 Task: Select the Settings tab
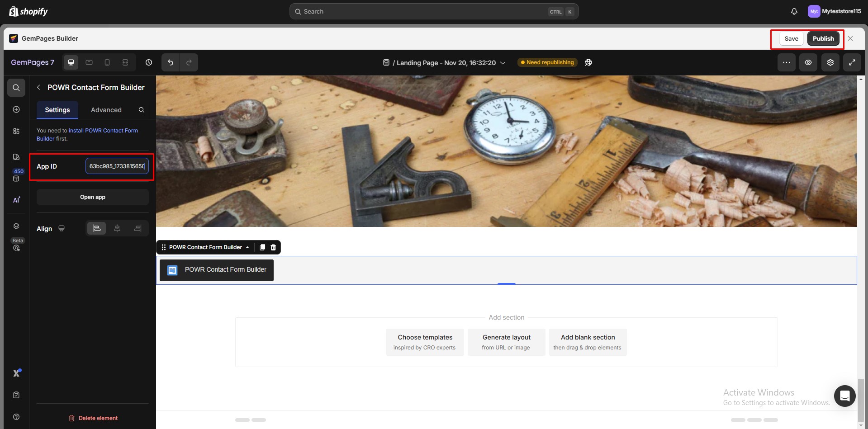57,110
